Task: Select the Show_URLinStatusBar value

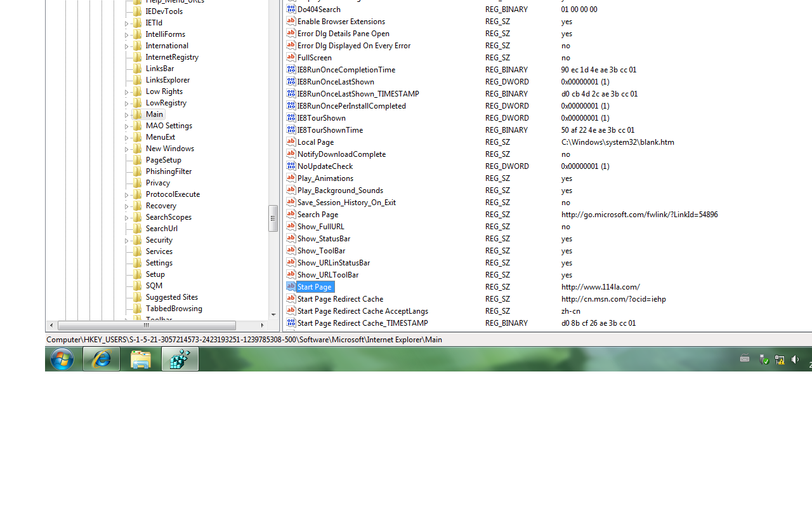Action: [x=334, y=262]
